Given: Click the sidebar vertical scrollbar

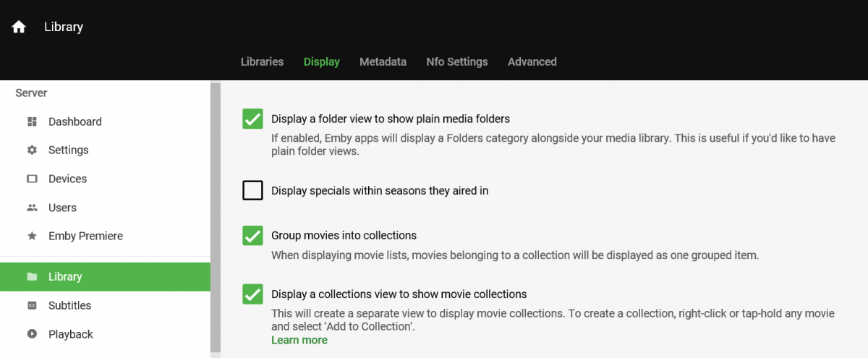Looking at the screenshot, I should pyautogui.click(x=215, y=217).
